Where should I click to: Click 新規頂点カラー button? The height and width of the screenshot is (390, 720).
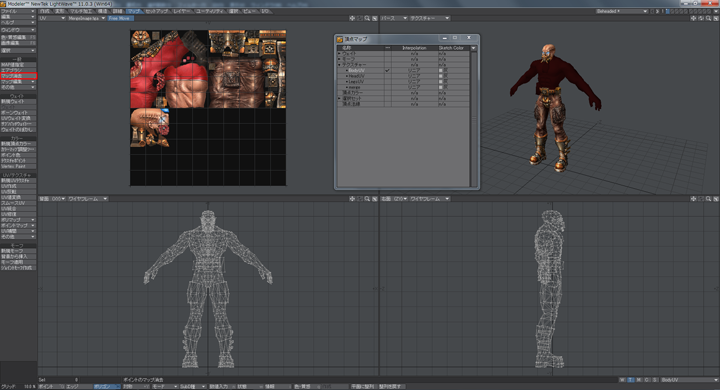tap(18, 144)
